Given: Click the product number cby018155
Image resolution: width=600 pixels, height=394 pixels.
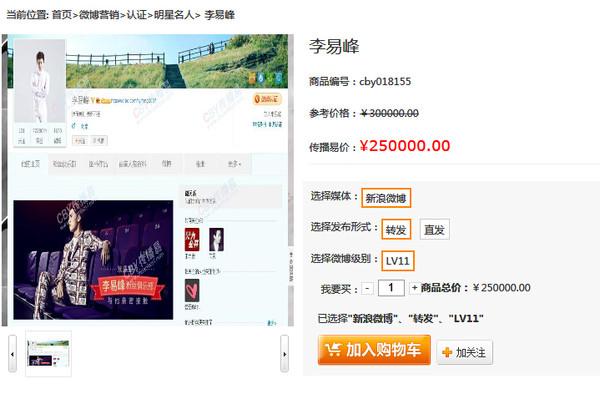Looking at the screenshot, I should point(385,81).
